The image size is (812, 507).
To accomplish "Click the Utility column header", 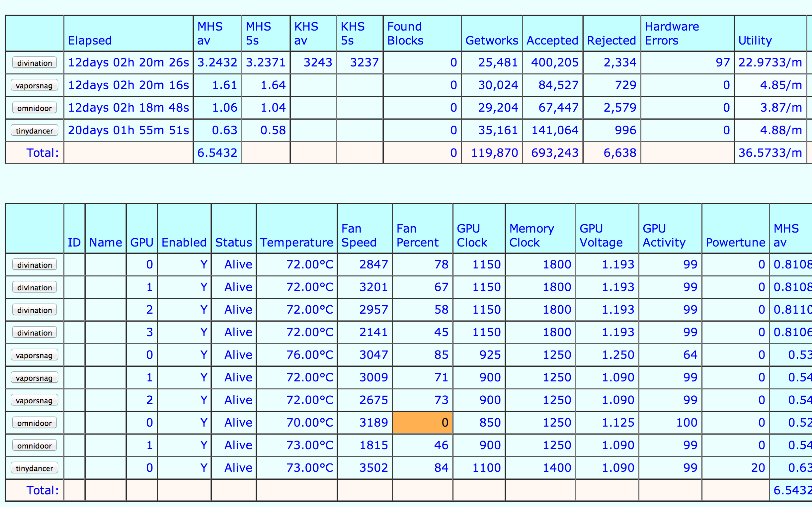I will point(770,34).
